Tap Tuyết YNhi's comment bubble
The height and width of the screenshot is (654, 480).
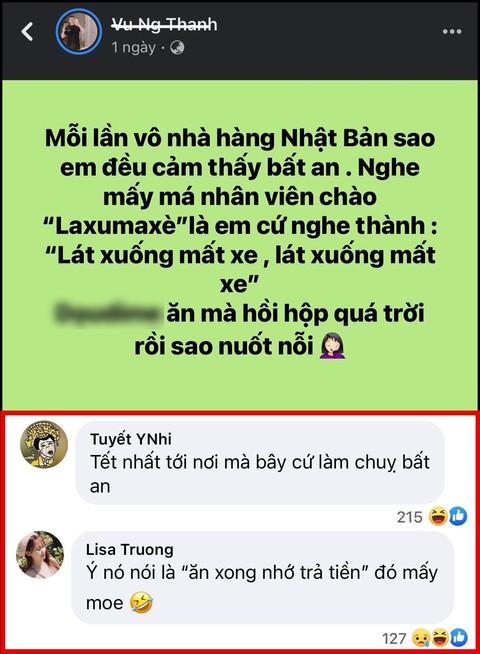(x=260, y=463)
